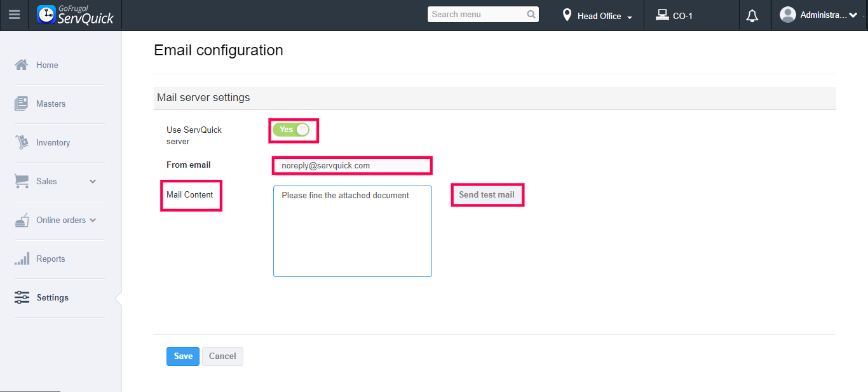The height and width of the screenshot is (392, 868).
Task: Click the Home house icon
Action: [x=22, y=65]
